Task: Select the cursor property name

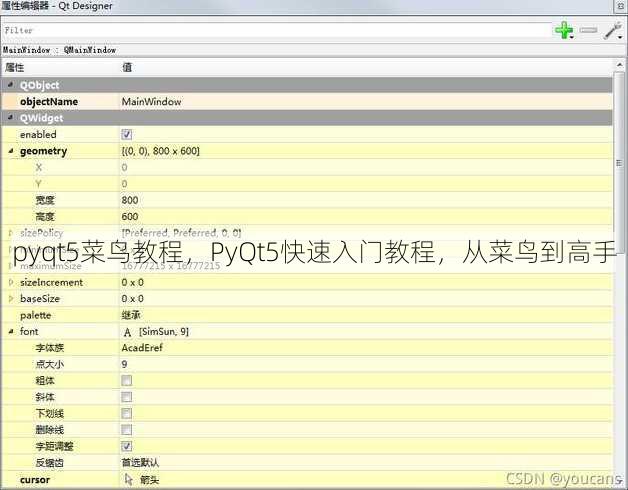Action: [x=35, y=480]
